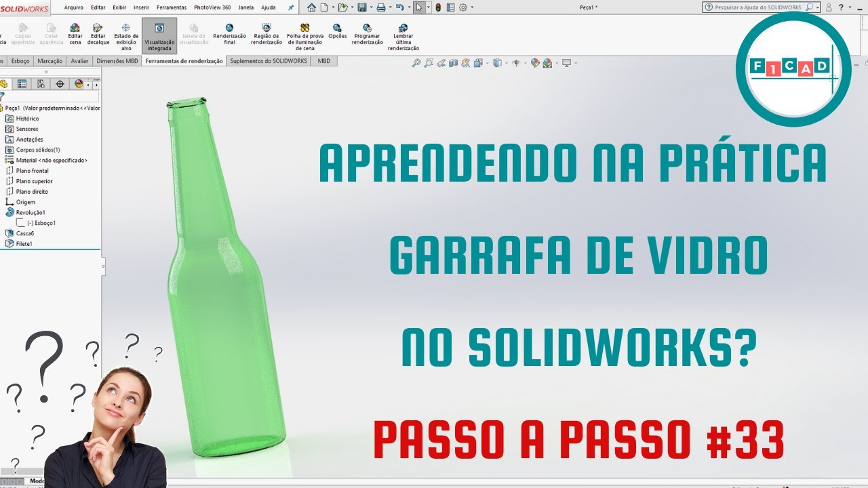Switch to the Marcação tab

click(50, 61)
